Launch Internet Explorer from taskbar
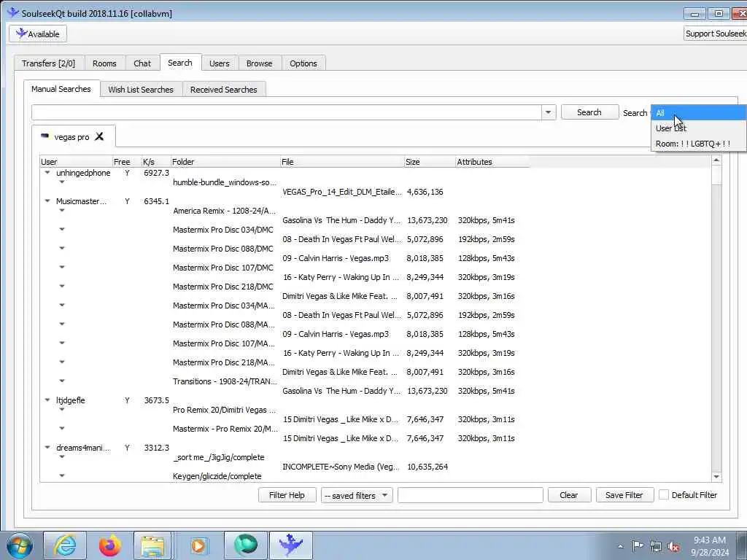 click(65, 545)
